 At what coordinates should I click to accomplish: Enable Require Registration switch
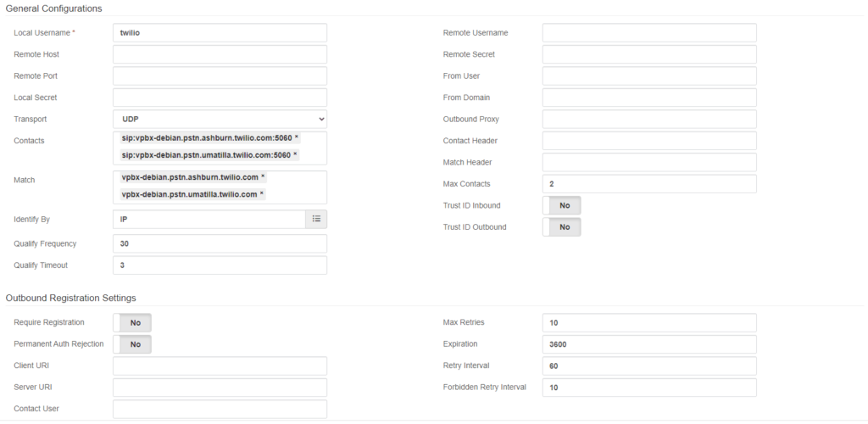(132, 323)
